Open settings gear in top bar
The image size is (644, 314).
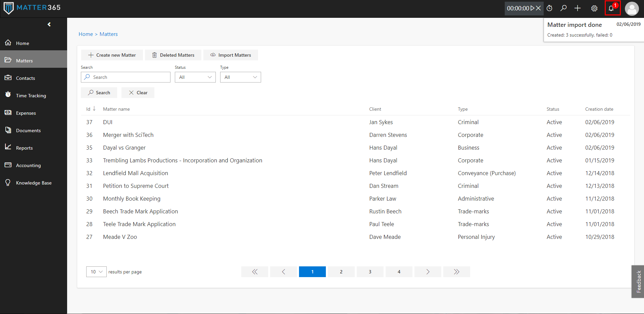594,8
